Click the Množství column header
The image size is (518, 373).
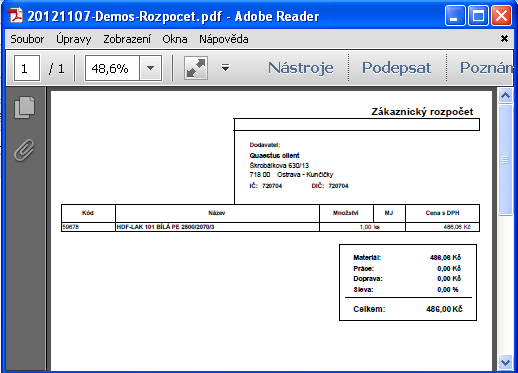345,213
